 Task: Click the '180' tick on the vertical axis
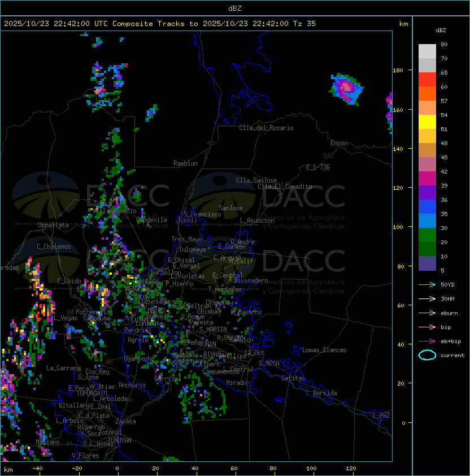(398, 71)
